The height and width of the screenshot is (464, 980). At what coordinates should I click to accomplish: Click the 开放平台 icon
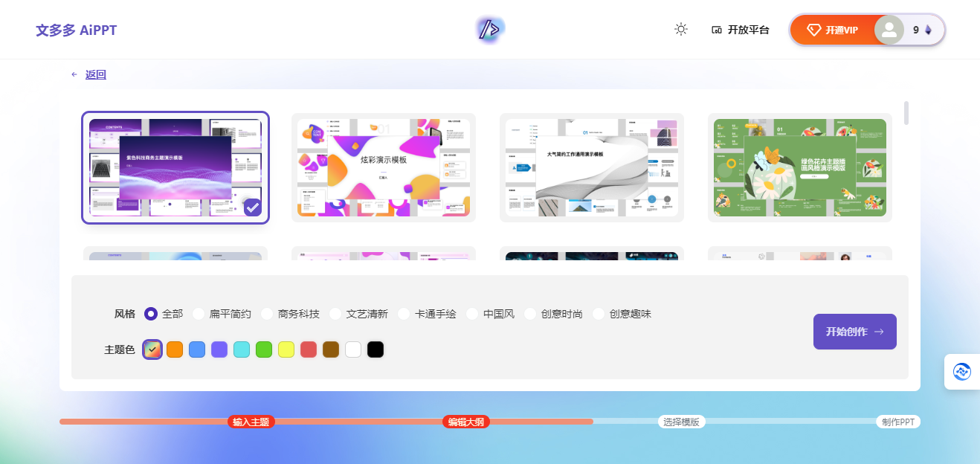(x=717, y=30)
